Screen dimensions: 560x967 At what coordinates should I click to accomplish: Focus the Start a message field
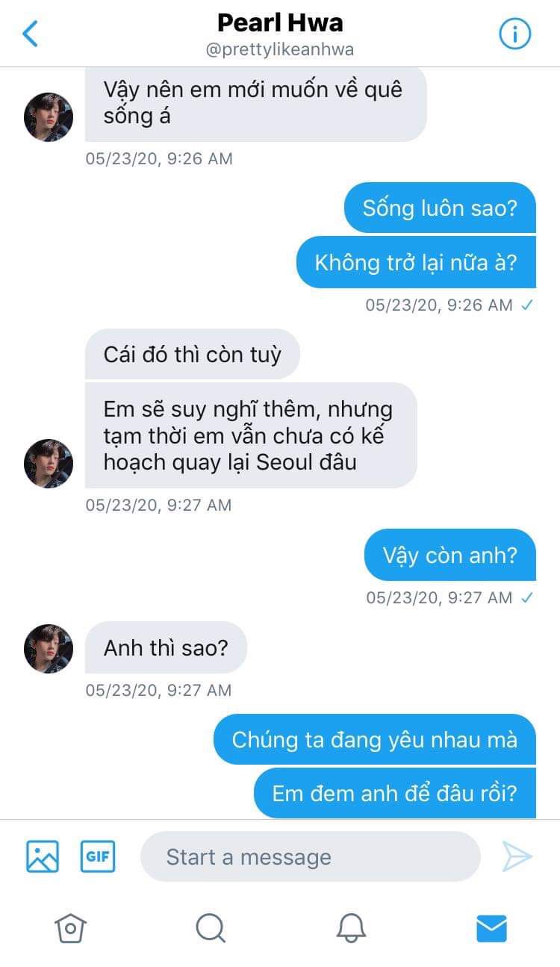tap(310, 856)
